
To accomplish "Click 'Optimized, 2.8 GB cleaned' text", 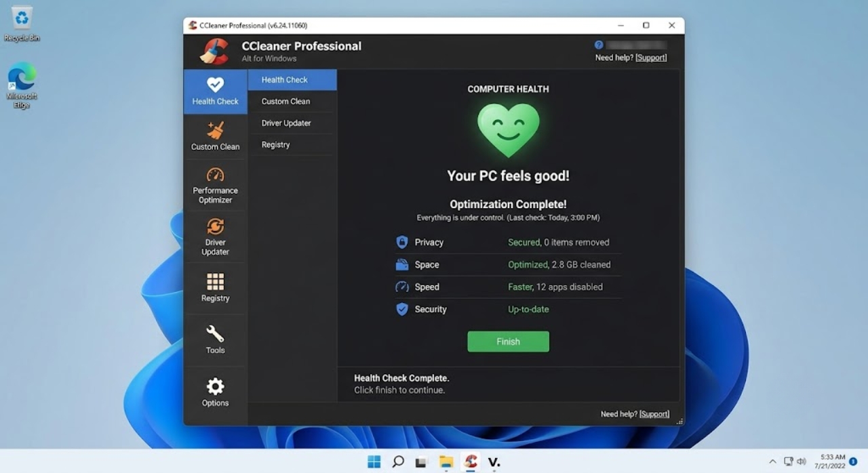I will pyautogui.click(x=559, y=264).
